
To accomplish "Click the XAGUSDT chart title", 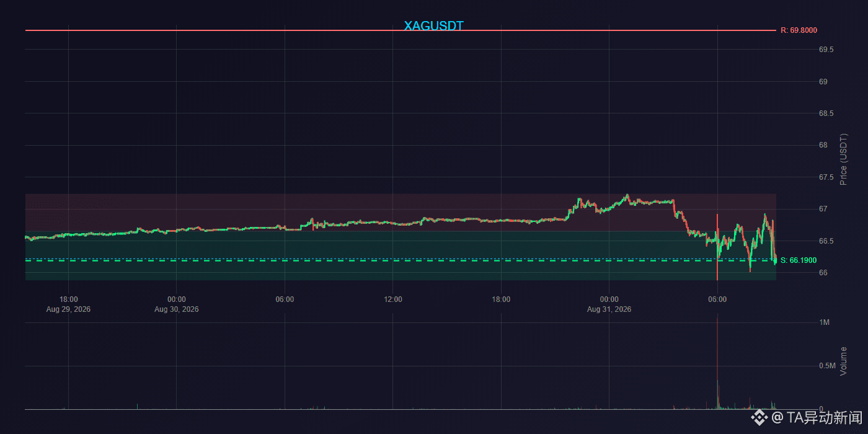I will pyautogui.click(x=433, y=26).
